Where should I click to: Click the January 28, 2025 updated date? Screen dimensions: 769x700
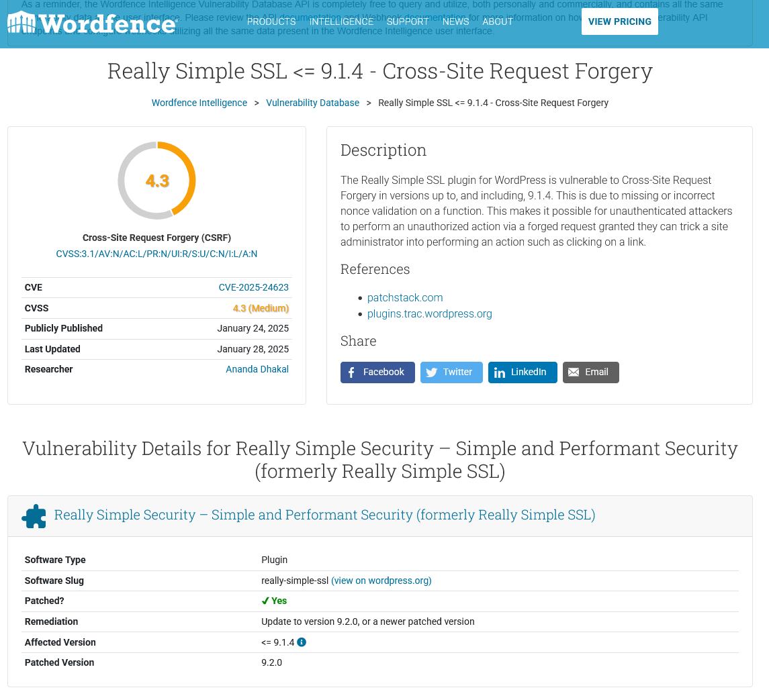coord(253,350)
